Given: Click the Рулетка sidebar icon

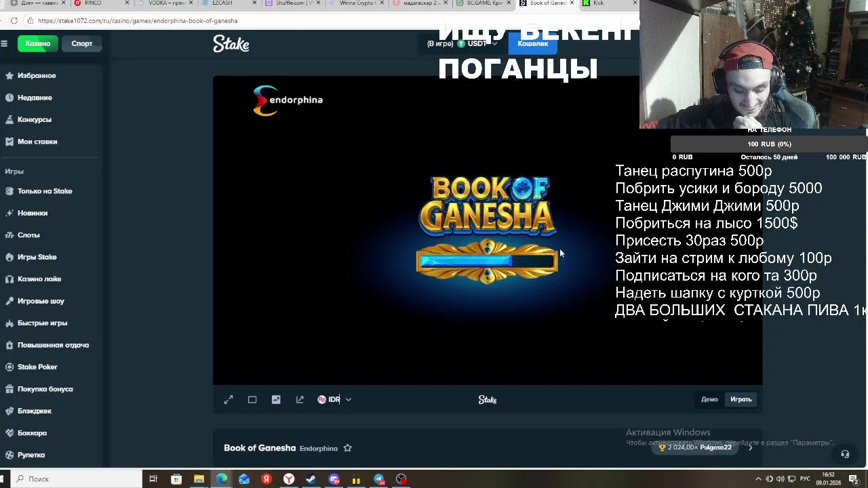Looking at the screenshot, I should [9, 455].
